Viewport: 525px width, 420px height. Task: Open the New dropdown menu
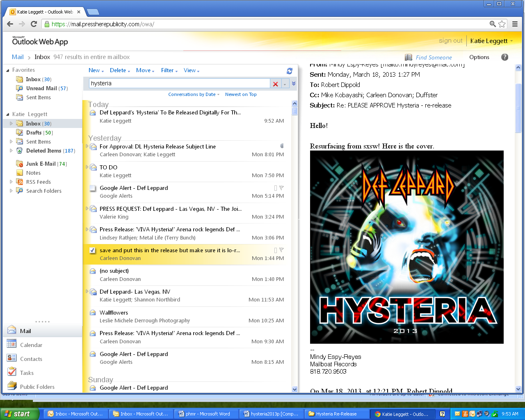click(96, 71)
